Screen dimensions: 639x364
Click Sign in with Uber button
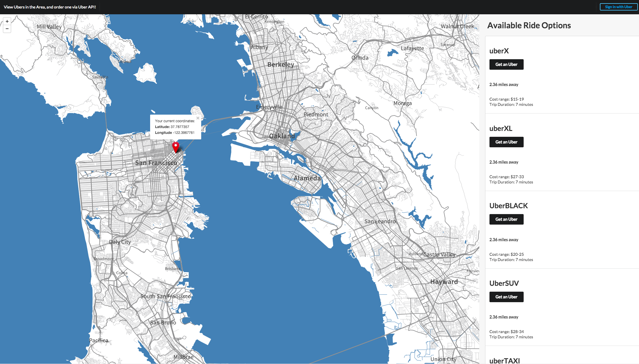tap(618, 7)
